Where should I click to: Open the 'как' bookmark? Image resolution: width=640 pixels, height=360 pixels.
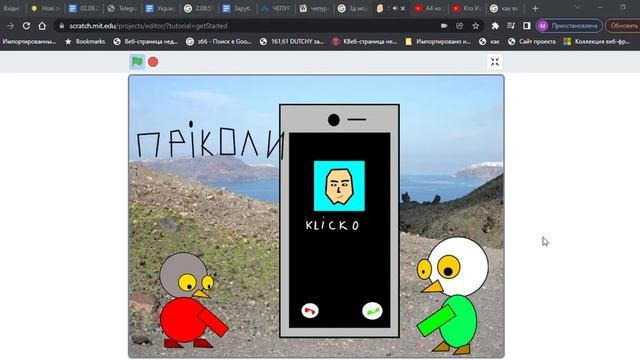click(x=489, y=41)
